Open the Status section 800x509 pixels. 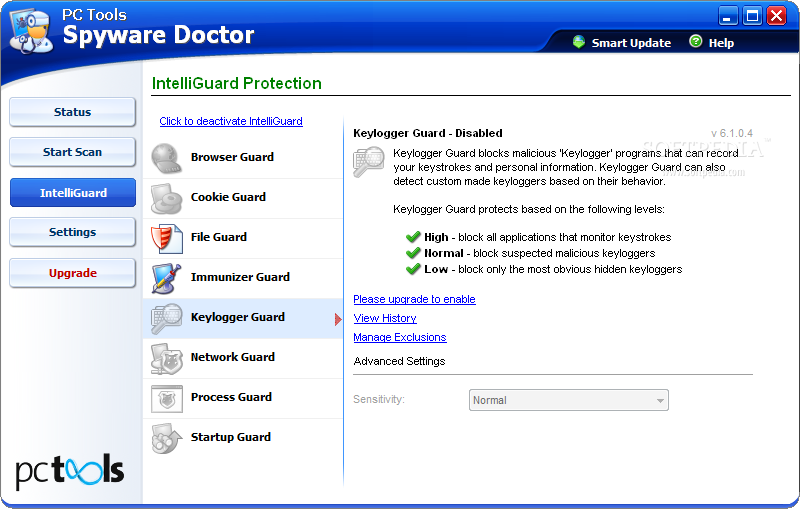point(72,112)
